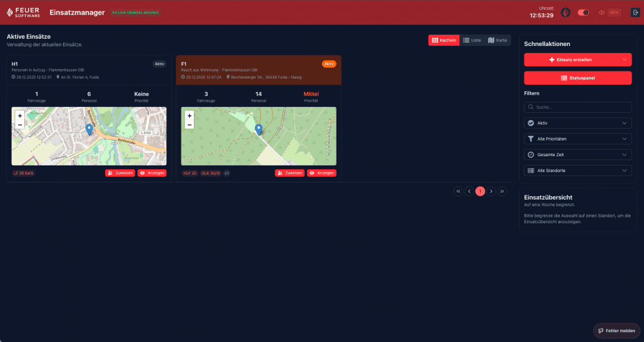Click the HLF 20 vehicle tag
This screenshot has height=342, width=644.
(x=190, y=173)
